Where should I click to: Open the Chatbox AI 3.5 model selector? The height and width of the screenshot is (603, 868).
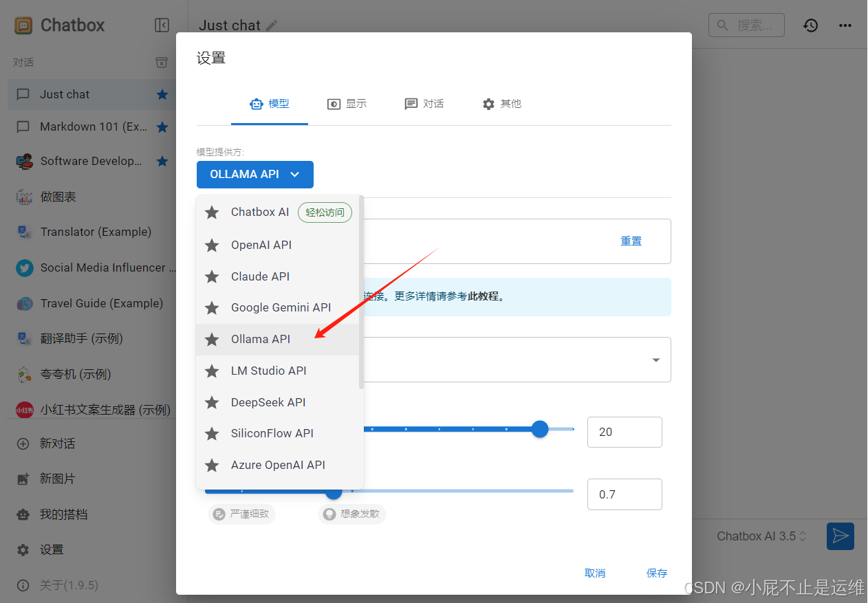point(762,536)
